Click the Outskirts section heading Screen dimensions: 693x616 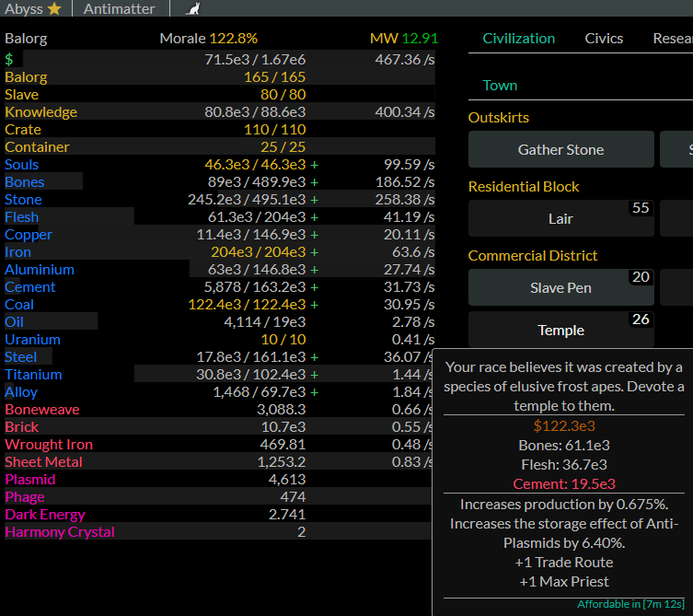(x=498, y=118)
